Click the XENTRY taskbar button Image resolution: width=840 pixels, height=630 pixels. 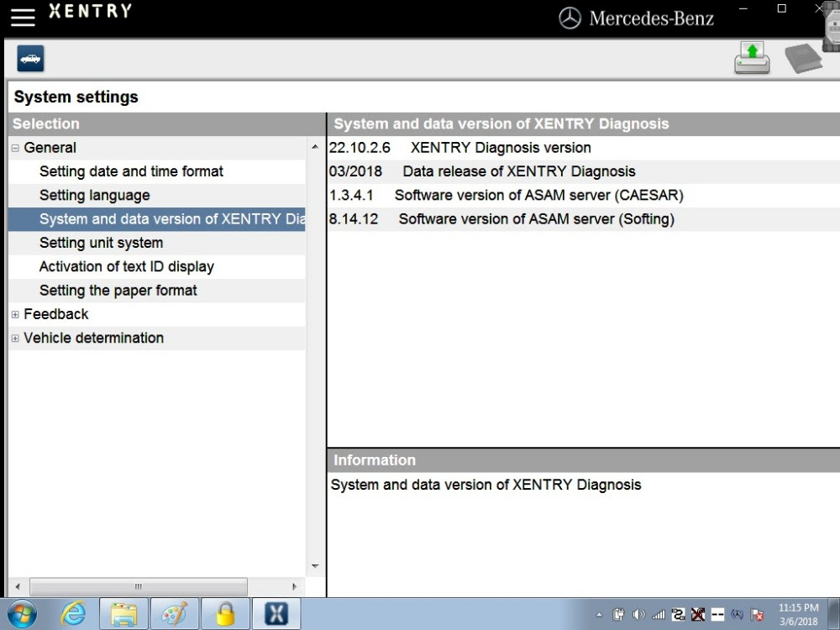[x=276, y=614]
